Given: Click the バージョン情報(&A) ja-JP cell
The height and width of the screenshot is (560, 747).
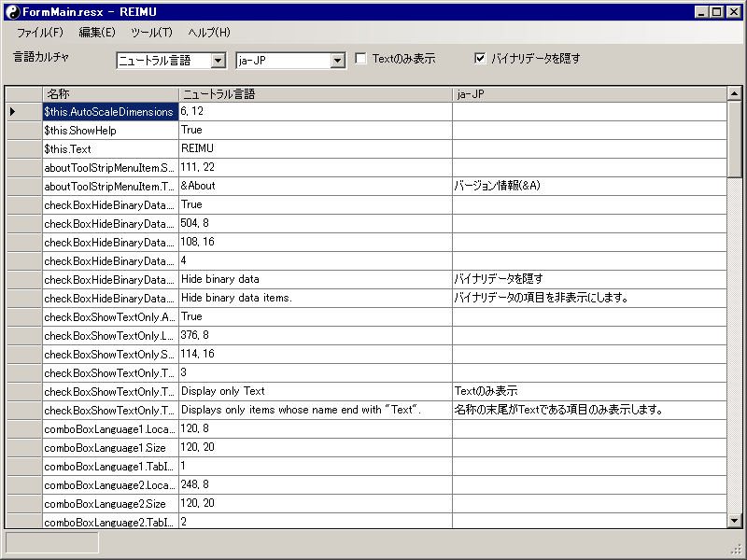Looking at the screenshot, I should tap(590, 186).
